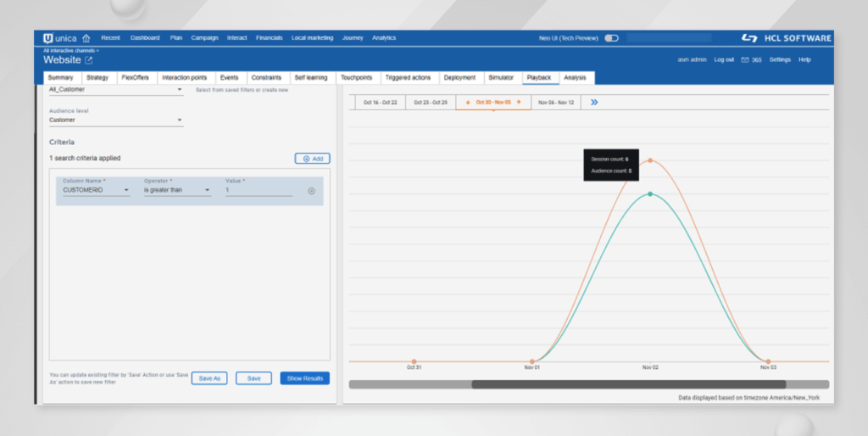Screen dimensions: 868x436
Task: Select the Nov 06 - Nov 12 date range
Action: coord(556,103)
